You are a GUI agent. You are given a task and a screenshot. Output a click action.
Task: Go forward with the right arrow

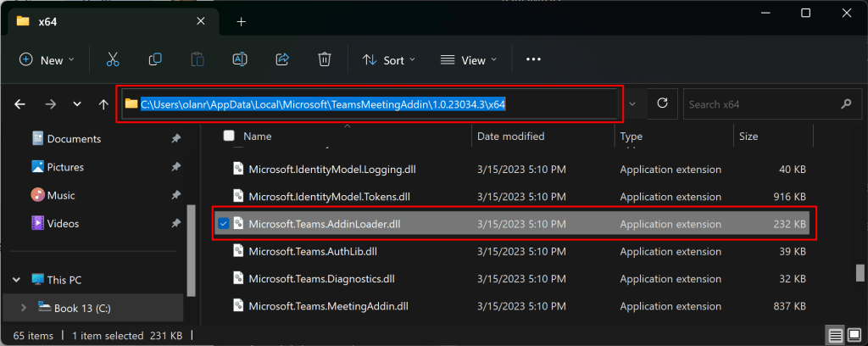tap(50, 104)
